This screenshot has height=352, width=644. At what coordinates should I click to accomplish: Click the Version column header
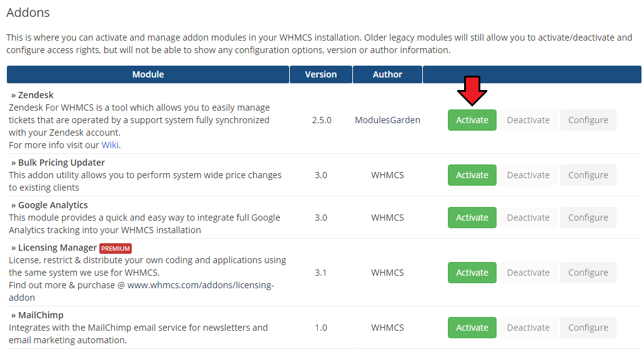click(x=321, y=74)
